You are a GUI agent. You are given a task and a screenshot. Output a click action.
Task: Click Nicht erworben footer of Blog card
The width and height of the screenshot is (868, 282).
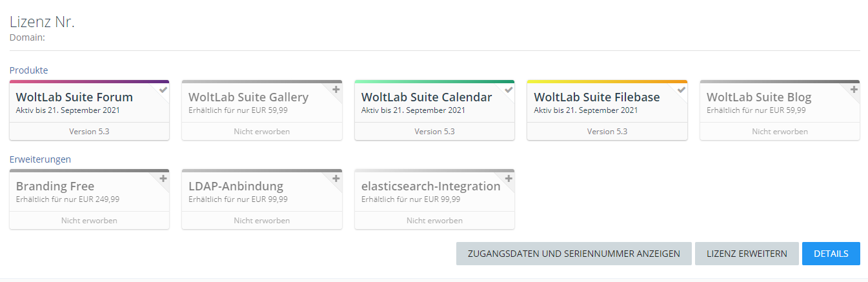tap(780, 132)
